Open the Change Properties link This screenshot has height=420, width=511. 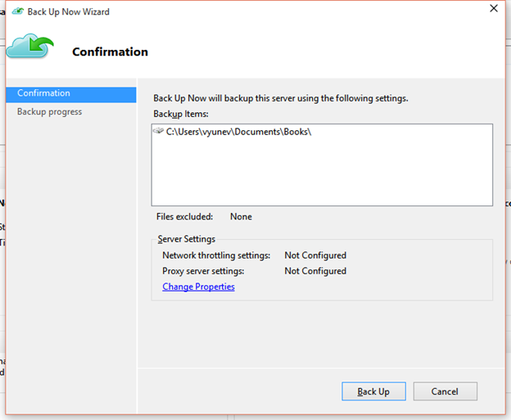pos(198,287)
